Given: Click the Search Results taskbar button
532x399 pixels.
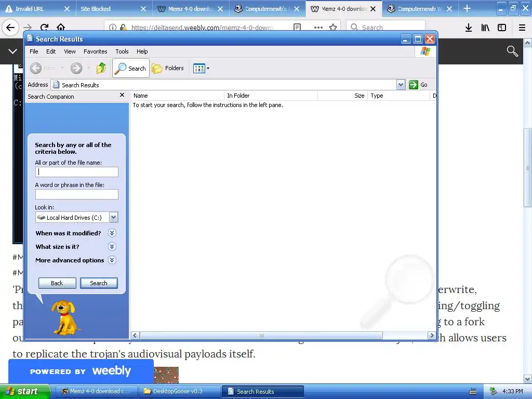Looking at the screenshot, I should 262,392.
